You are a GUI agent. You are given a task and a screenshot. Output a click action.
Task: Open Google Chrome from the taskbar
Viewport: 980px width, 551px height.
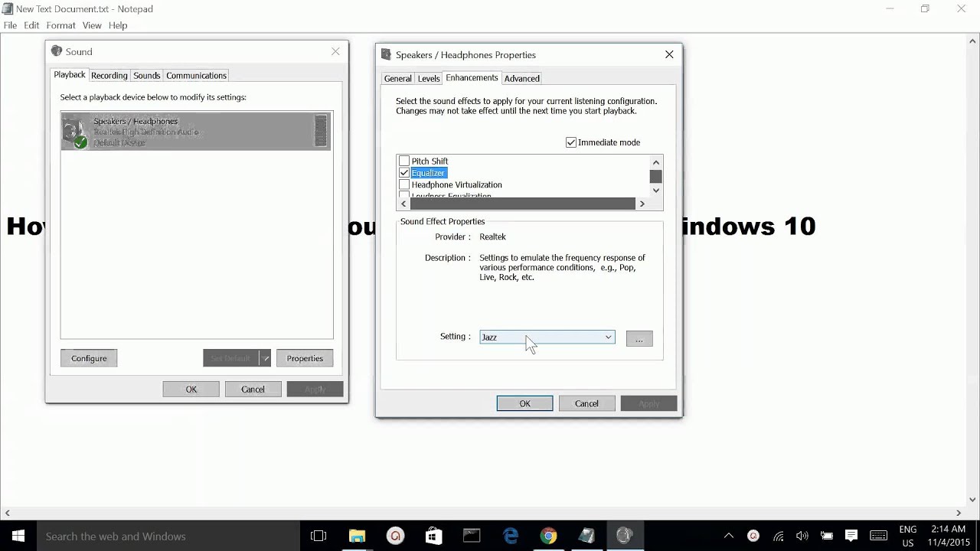point(548,536)
